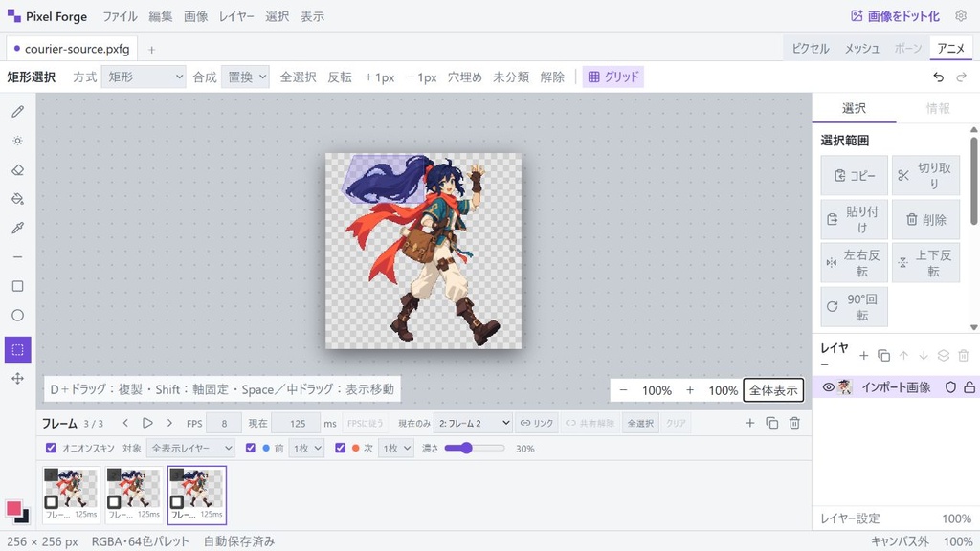This screenshot has width=980, height=551.
Task: Duplicate the current frame
Action: pyautogui.click(x=772, y=423)
